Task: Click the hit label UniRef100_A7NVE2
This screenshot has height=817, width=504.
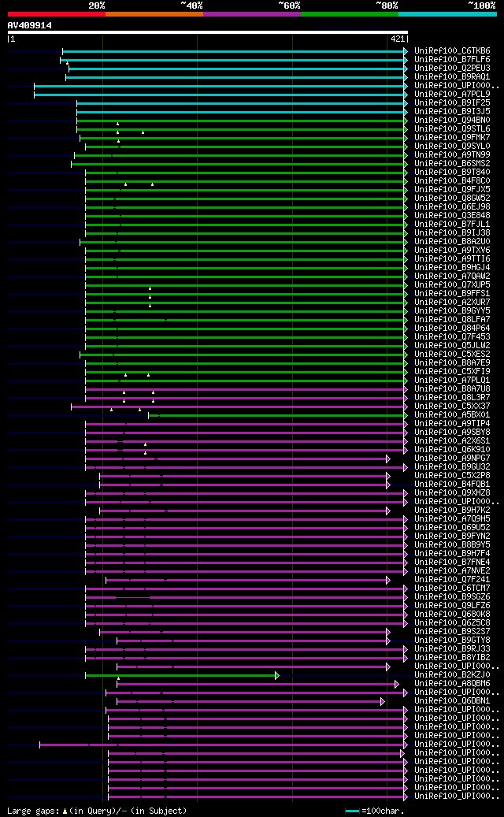Action: pos(452,571)
